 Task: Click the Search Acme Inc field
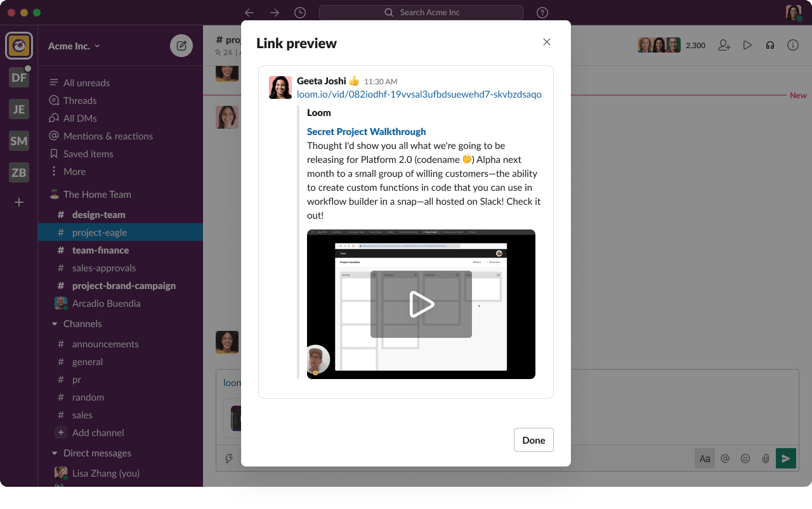click(421, 13)
